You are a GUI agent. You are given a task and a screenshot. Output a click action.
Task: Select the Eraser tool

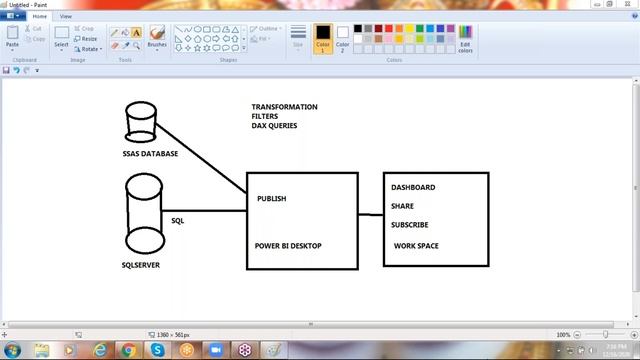point(115,46)
